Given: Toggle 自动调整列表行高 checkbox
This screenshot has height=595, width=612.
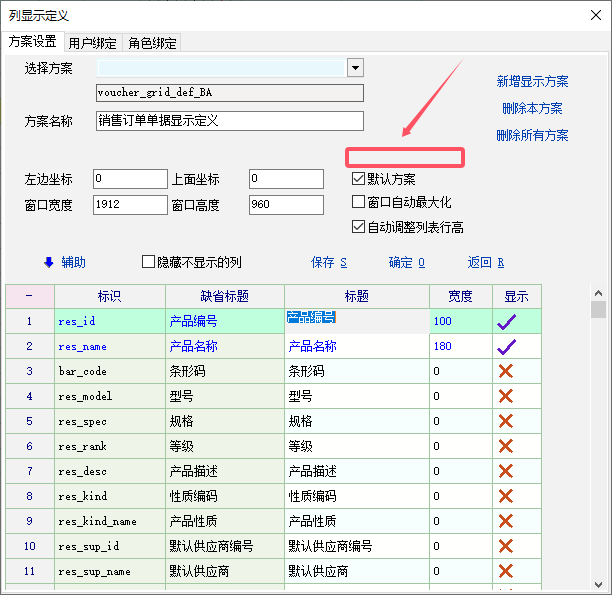Looking at the screenshot, I should [x=358, y=227].
